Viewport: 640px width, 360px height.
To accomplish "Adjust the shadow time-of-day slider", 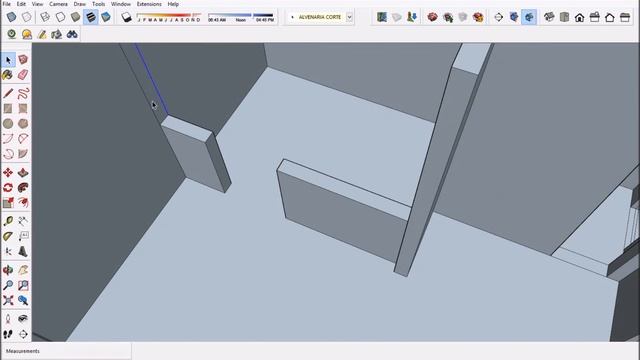I will (x=241, y=17).
